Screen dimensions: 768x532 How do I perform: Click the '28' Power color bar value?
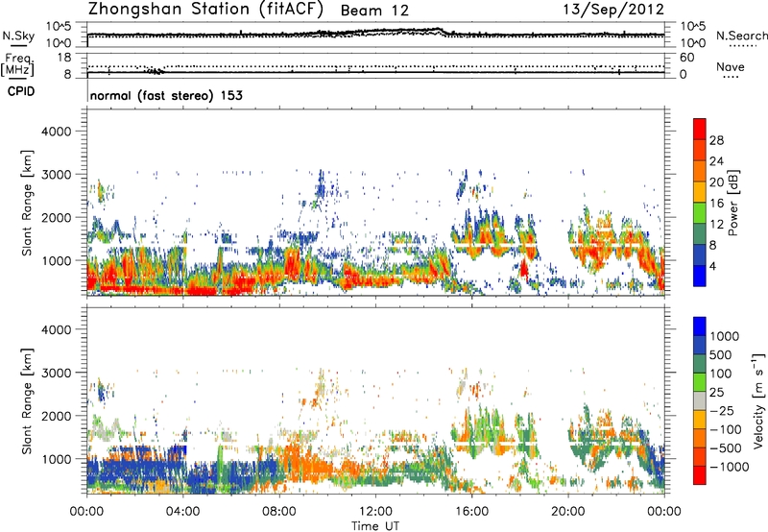(x=716, y=140)
